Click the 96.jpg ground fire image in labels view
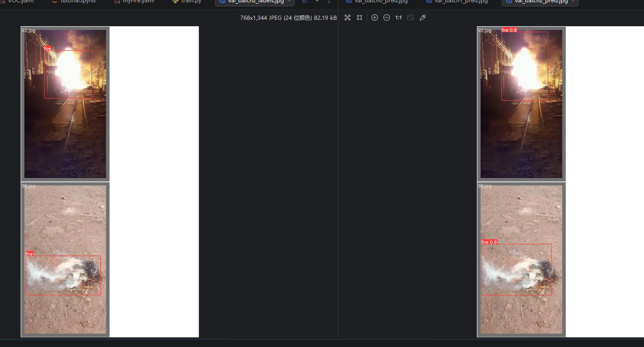 click(x=65, y=260)
